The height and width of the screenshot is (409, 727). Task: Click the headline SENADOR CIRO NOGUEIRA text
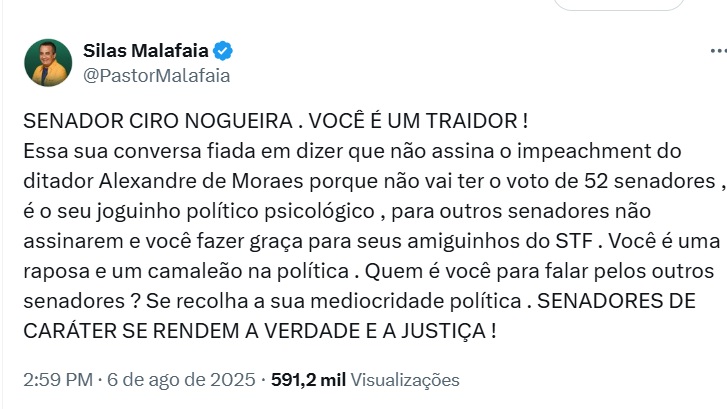[x=158, y=121]
